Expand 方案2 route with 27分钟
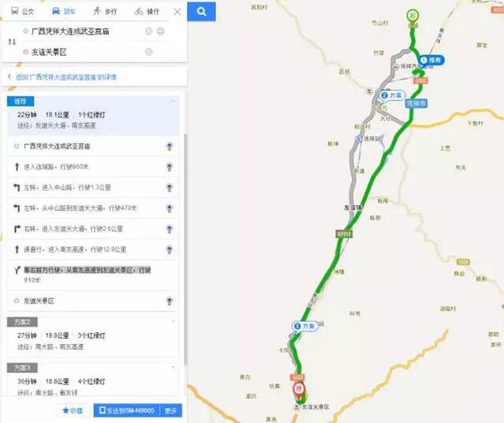The width and height of the screenshot is (504, 423). tap(92, 336)
